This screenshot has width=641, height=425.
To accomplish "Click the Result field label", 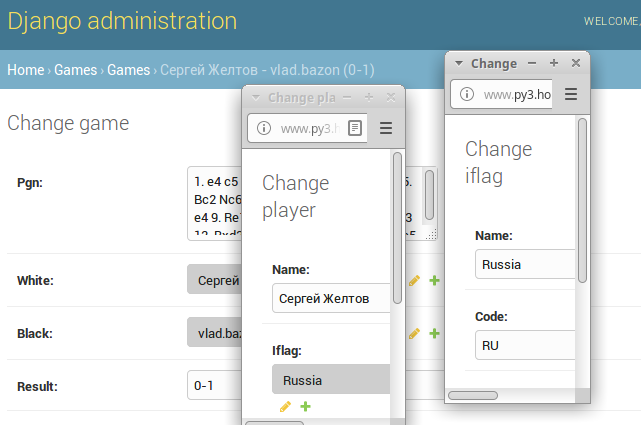I will pyautogui.click(x=37, y=387).
